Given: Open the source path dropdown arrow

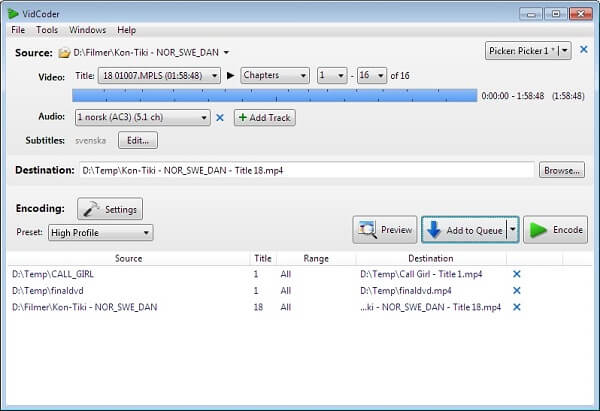Looking at the screenshot, I should click(x=226, y=52).
